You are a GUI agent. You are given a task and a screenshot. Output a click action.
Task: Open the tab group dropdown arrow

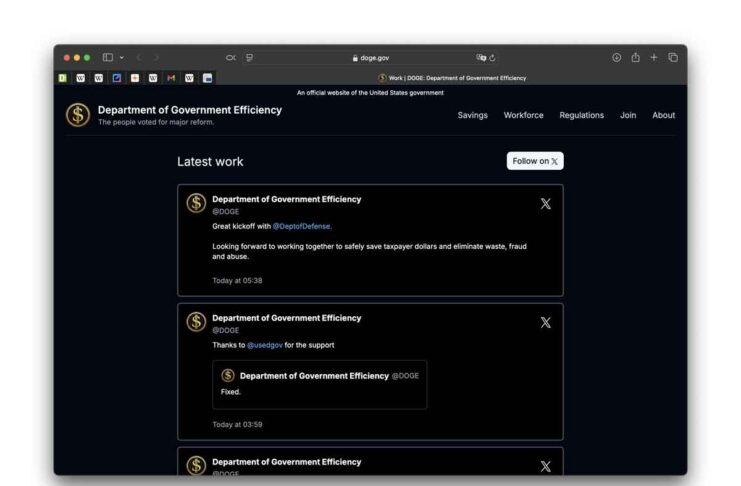pyautogui.click(x=122, y=58)
